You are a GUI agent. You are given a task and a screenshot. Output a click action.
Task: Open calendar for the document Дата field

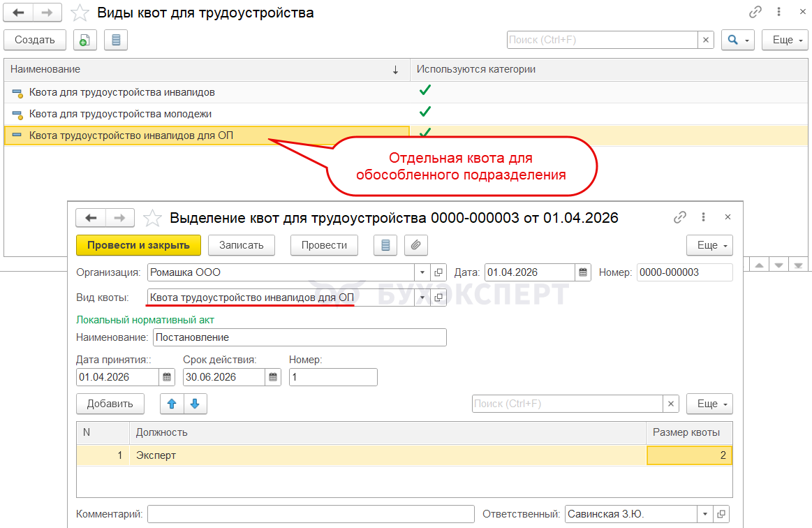(x=582, y=272)
